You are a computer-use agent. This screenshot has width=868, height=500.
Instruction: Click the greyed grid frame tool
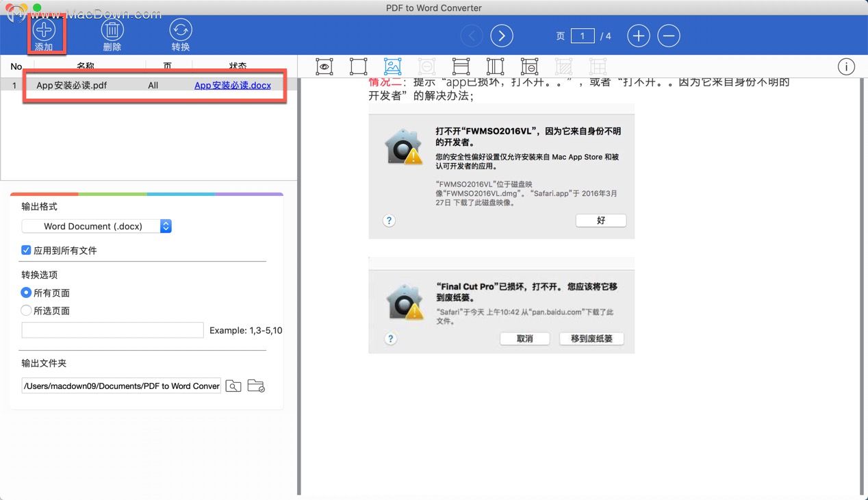click(x=598, y=66)
